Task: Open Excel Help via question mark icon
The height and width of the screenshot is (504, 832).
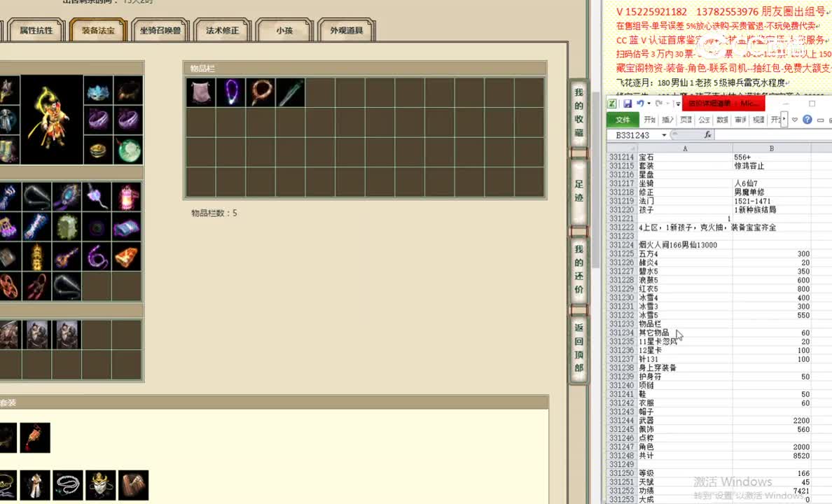Action: pyautogui.click(x=807, y=120)
